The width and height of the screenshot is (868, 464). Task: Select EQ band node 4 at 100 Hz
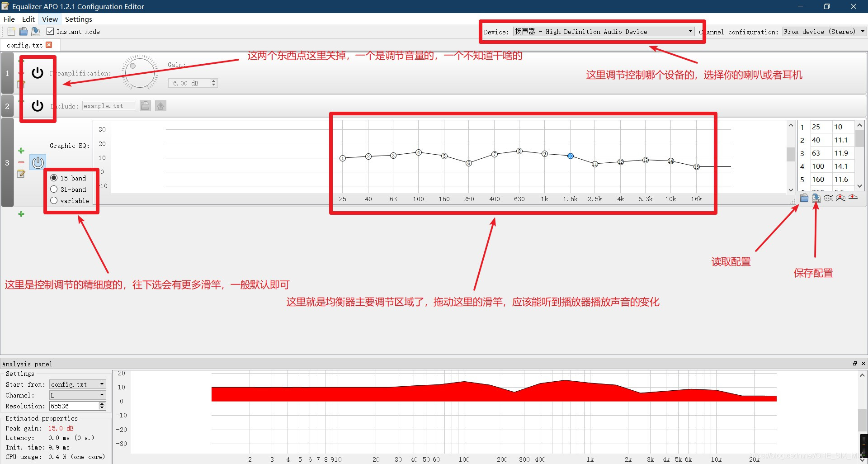coord(419,152)
